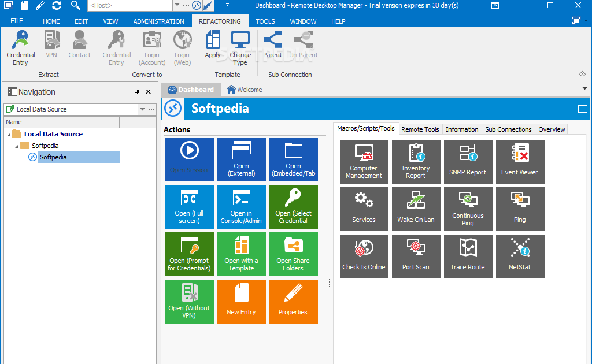Click Open (Prompt for Credentials) tile

tap(189, 254)
